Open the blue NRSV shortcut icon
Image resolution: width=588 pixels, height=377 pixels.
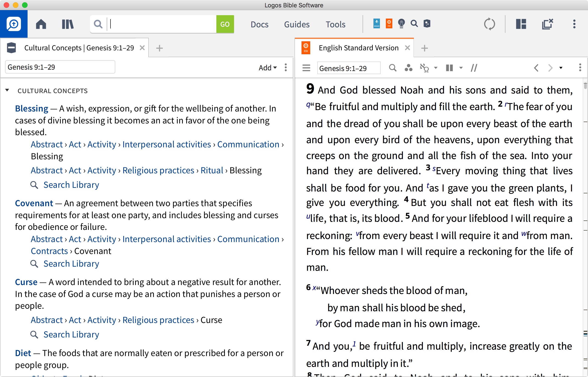tap(377, 24)
